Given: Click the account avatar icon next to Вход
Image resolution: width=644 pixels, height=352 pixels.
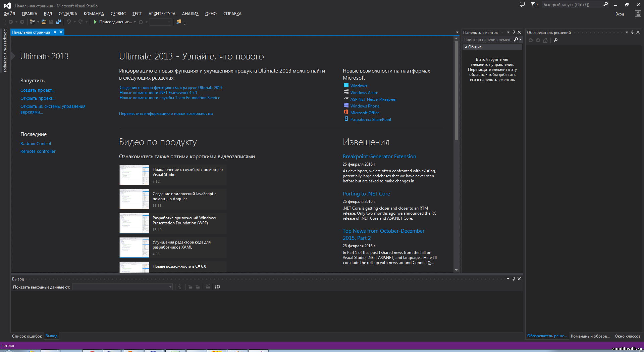Looking at the screenshot, I should (638, 14).
